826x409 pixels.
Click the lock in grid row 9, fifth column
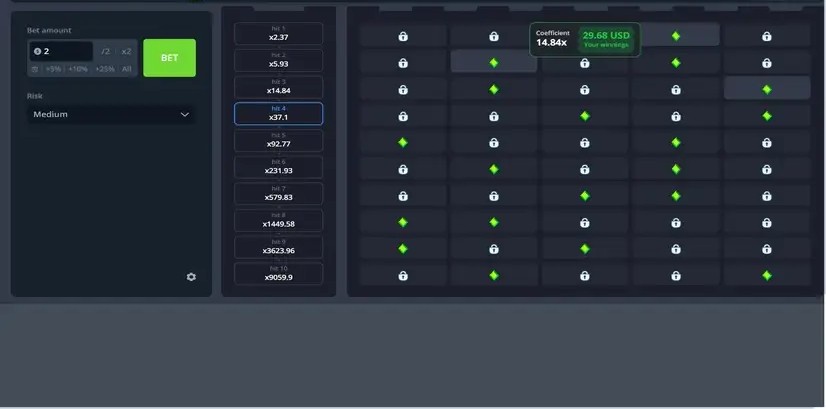pyautogui.click(x=766, y=249)
